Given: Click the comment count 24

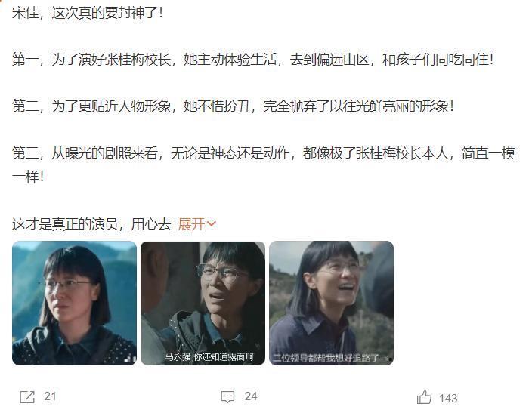Looking at the screenshot, I should click(251, 396).
